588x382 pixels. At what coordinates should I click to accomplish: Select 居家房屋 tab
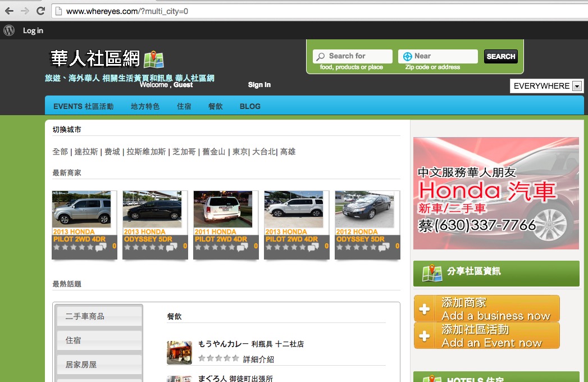coord(99,365)
